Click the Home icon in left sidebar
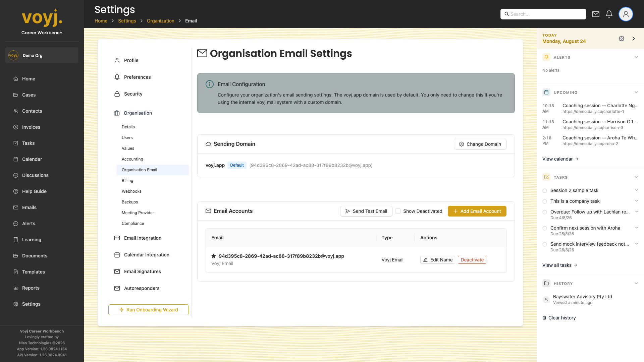The width and height of the screenshot is (644, 362). point(16,79)
